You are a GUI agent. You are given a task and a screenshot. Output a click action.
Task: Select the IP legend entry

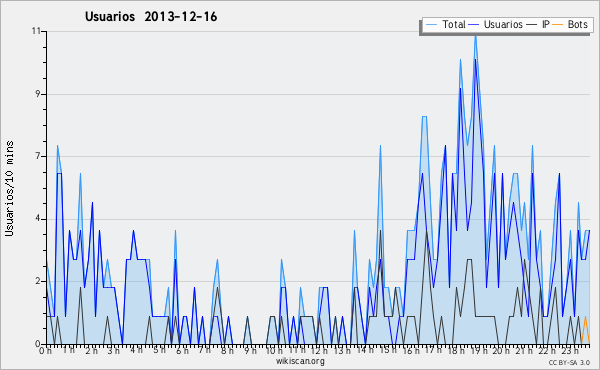pos(538,24)
